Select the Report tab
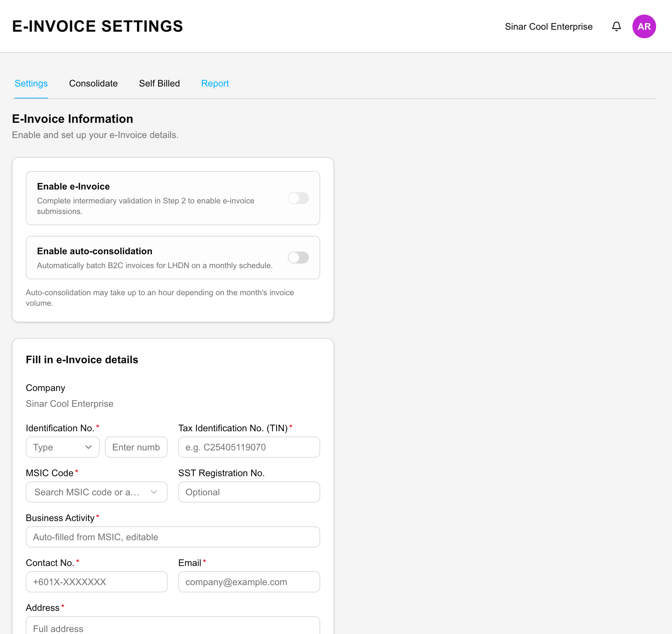Screen dimensions: 672x634 point(215,84)
